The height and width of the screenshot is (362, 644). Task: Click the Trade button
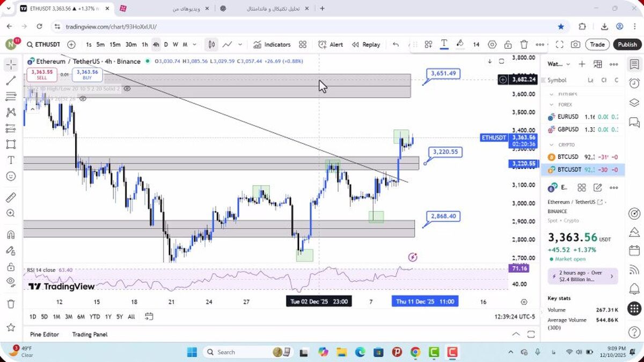click(597, 45)
